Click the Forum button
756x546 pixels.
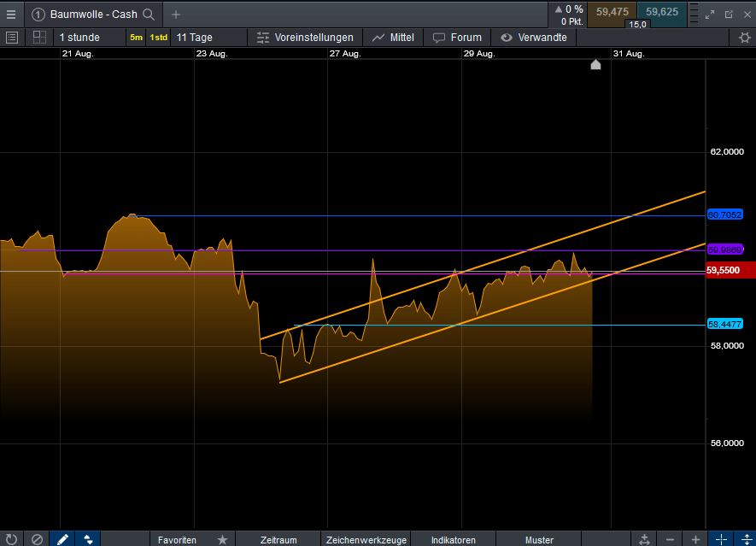[457, 38]
